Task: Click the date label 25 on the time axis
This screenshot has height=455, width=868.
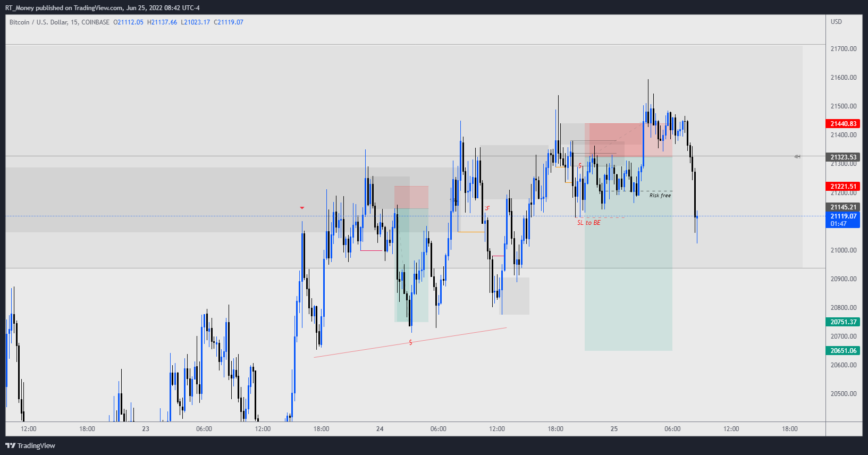Action: [x=614, y=429]
